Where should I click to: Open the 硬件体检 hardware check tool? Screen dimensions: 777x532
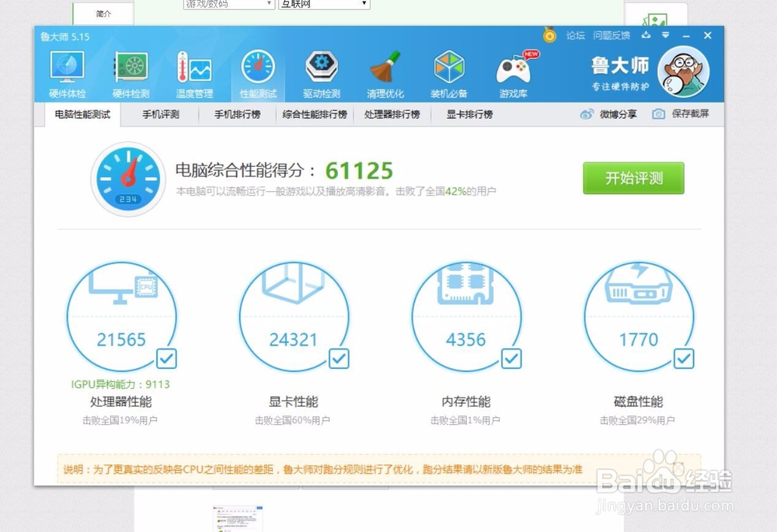coord(66,72)
